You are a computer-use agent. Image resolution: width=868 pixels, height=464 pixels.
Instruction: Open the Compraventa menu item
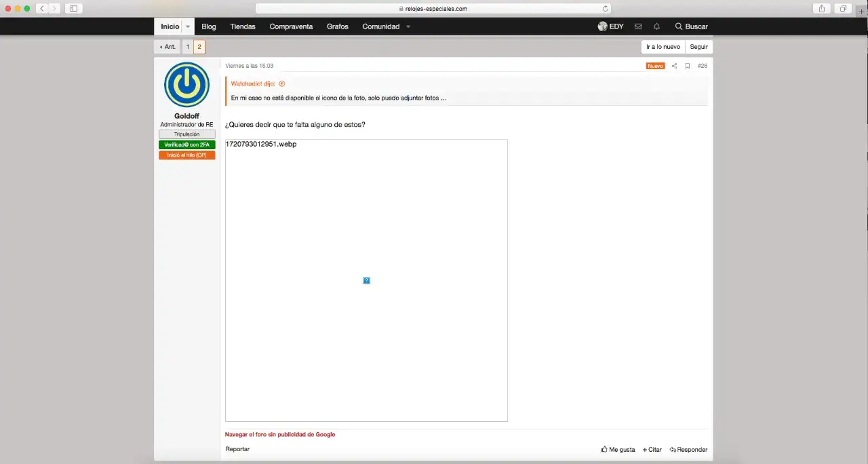point(291,26)
